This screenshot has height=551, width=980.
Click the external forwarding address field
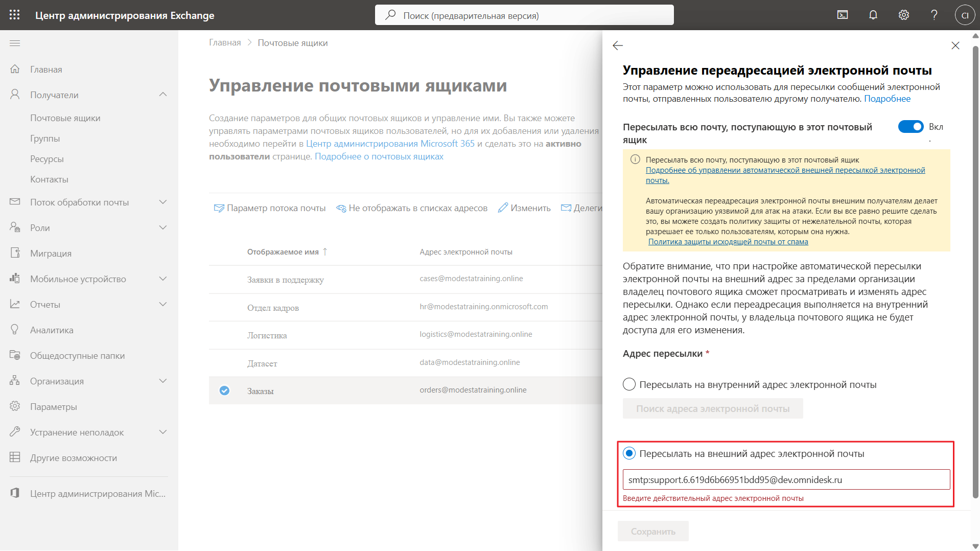pyautogui.click(x=786, y=479)
